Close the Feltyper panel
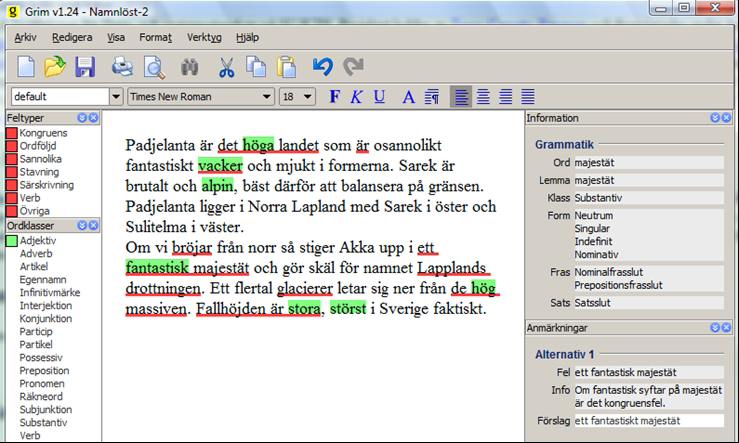 click(93, 118)
